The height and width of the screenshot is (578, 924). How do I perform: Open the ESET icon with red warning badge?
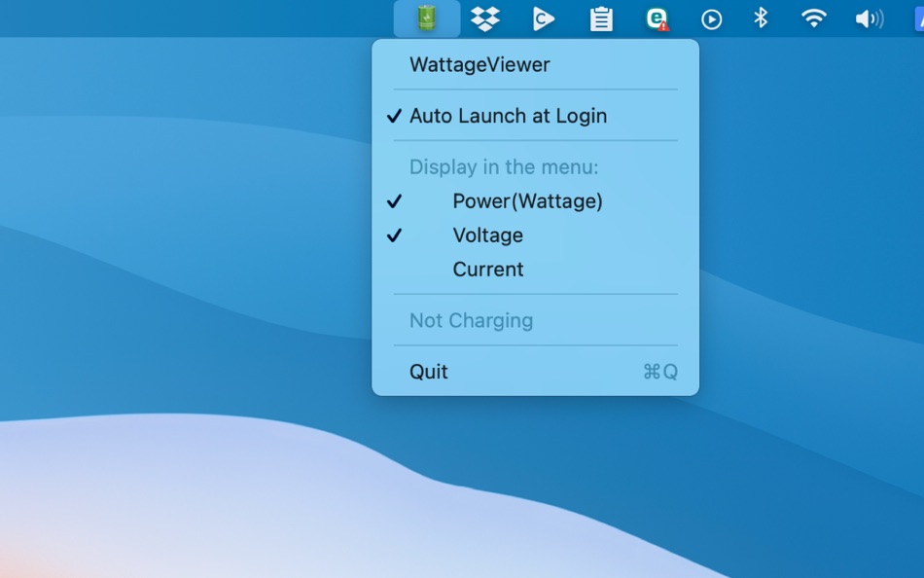coord(657,18)
